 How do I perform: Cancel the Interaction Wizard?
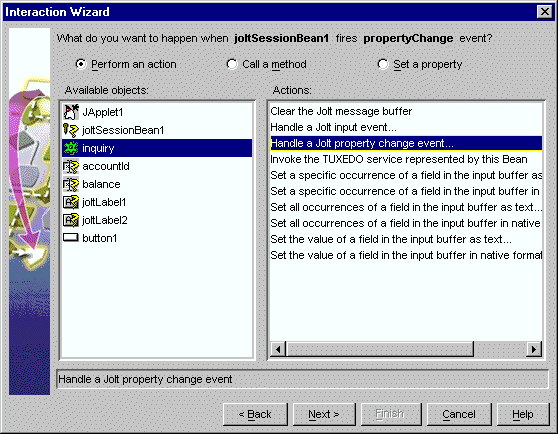(x=459, y=414)
